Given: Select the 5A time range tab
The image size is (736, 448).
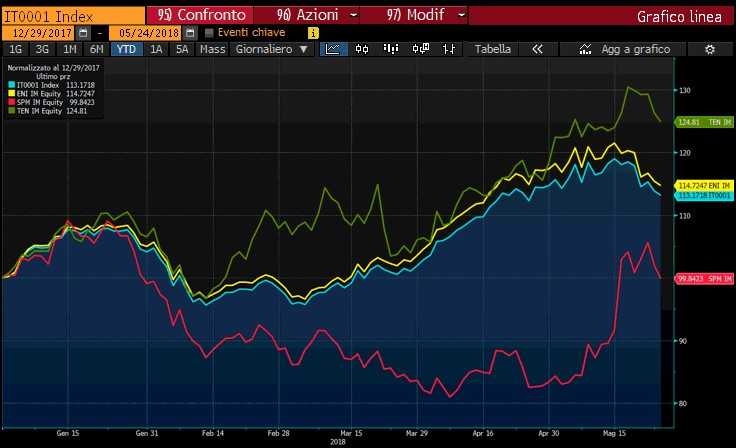Looking at the screenshot, I should (x=182, y=49).
